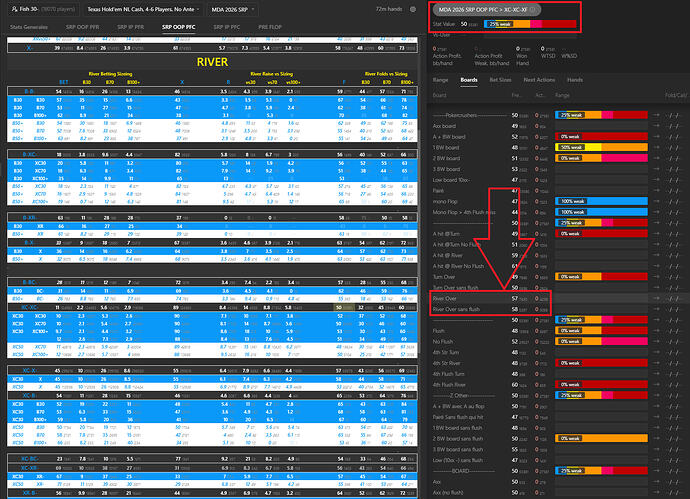
Task: Select the Next Actions tab
Action: coord(539,80)
